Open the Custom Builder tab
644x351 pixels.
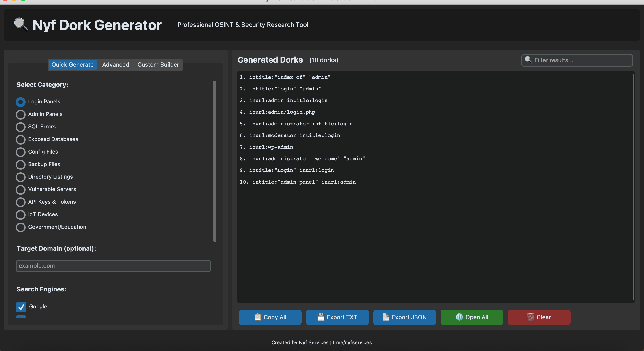pos(158,65)
